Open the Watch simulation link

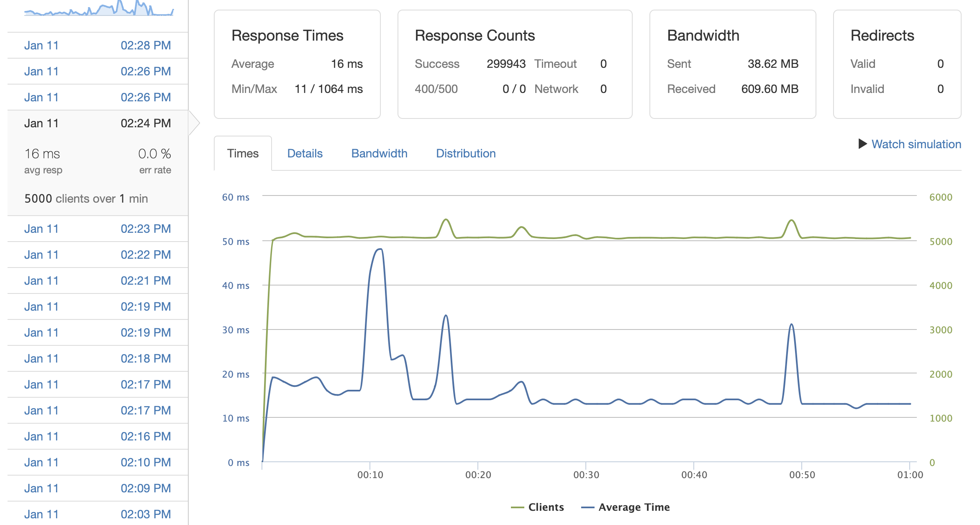(x=916, y=144)
